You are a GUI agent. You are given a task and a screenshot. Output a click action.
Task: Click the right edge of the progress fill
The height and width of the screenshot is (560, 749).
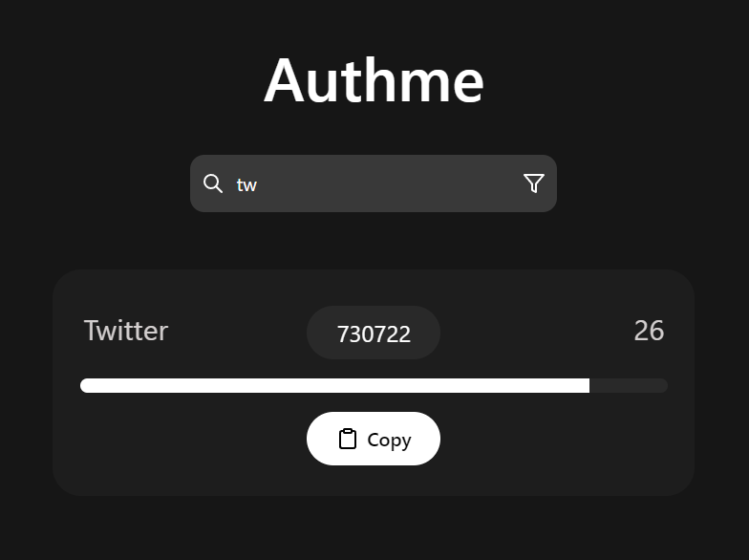coord(588,386)
